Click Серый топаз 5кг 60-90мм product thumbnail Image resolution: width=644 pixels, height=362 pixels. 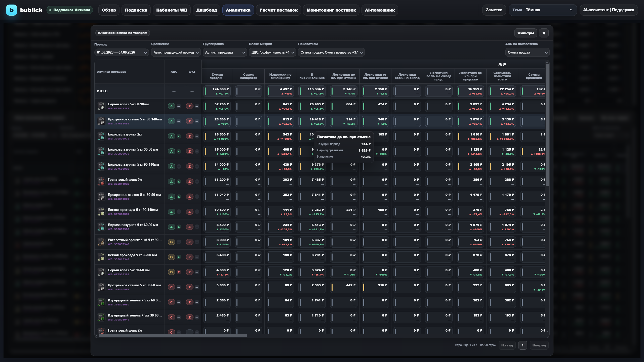coord(101,106)
